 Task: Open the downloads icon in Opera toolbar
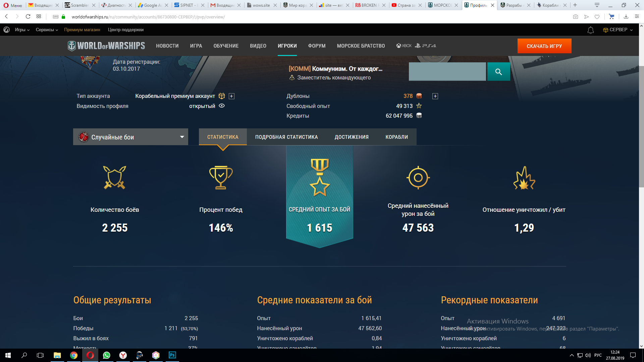pyautogui.click(x=626, y=17)
